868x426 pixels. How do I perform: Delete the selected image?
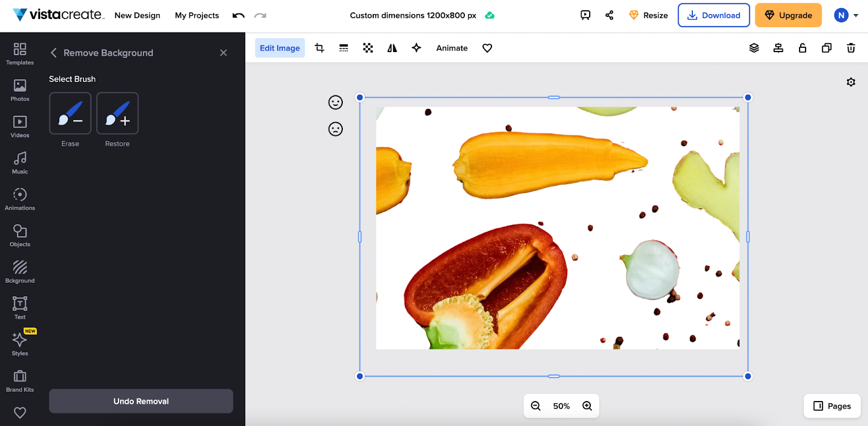[x=851, y=48]
